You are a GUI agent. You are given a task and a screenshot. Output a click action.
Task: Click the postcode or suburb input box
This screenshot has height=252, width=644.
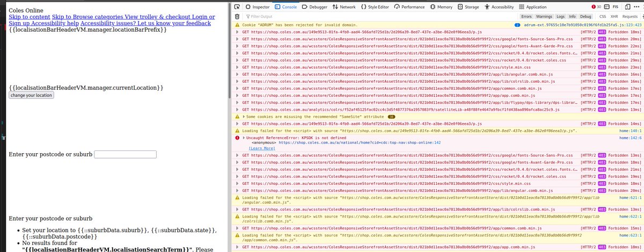[x=125, y=154]
